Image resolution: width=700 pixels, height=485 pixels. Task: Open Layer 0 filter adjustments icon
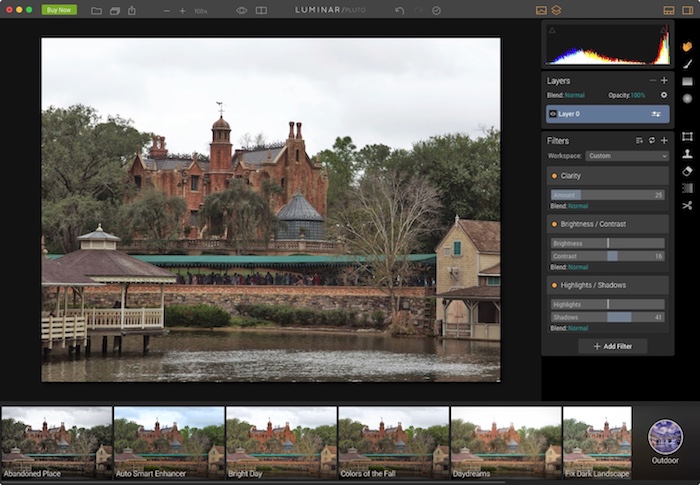(656, 114)
